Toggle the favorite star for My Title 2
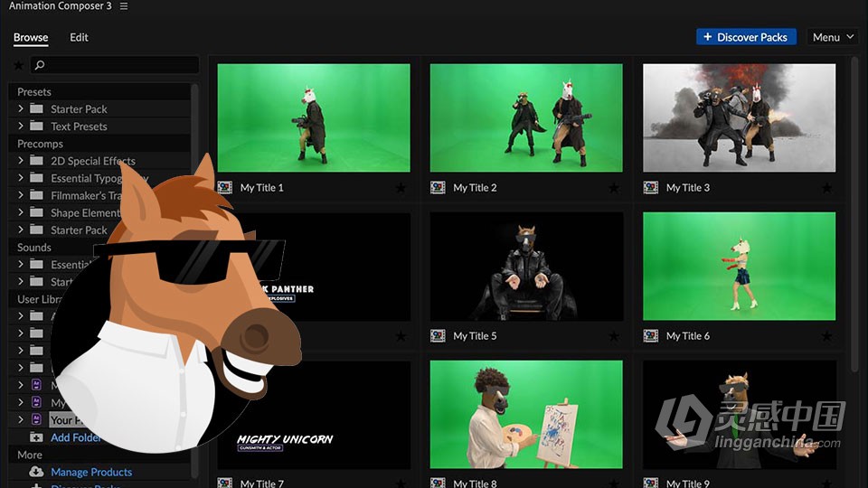The height and width of the screenshot is (488, 868). tap(614, 188)
